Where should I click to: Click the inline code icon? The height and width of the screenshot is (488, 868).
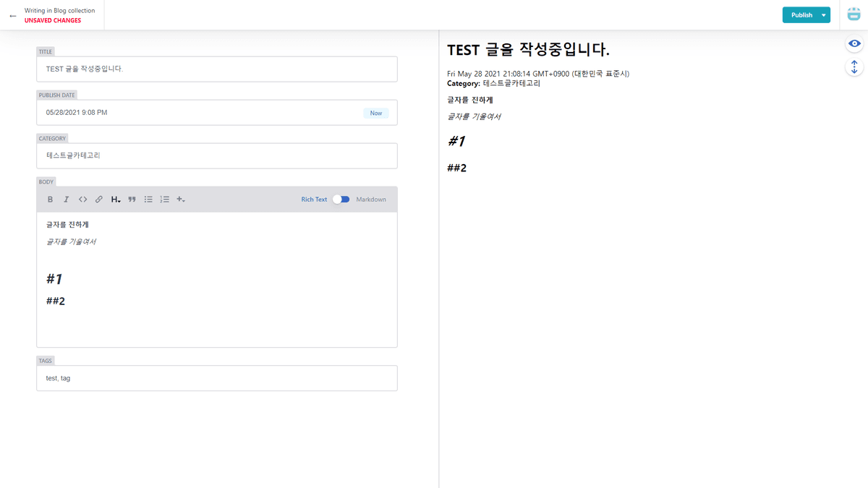pyautogui.click(x=82, y=200)
